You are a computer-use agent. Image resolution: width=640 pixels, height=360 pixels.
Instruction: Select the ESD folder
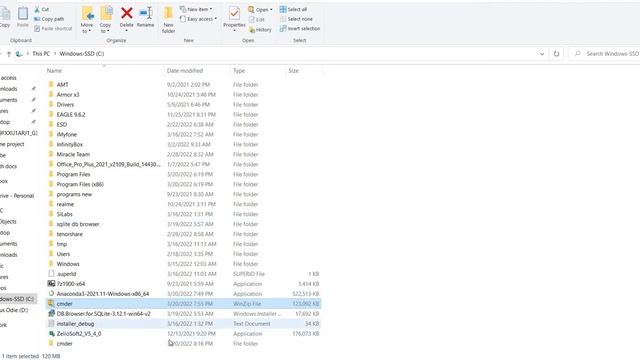[x=62, y=124]
